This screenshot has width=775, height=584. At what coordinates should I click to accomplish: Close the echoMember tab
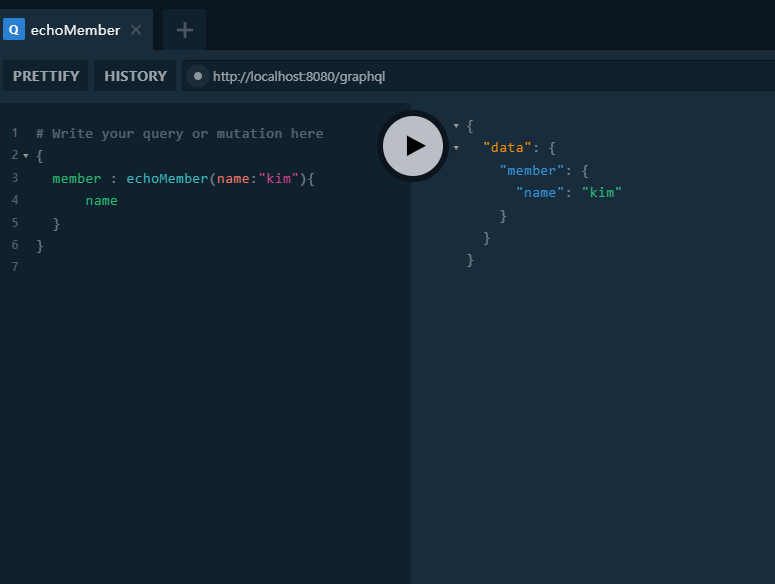click(136, 30)
